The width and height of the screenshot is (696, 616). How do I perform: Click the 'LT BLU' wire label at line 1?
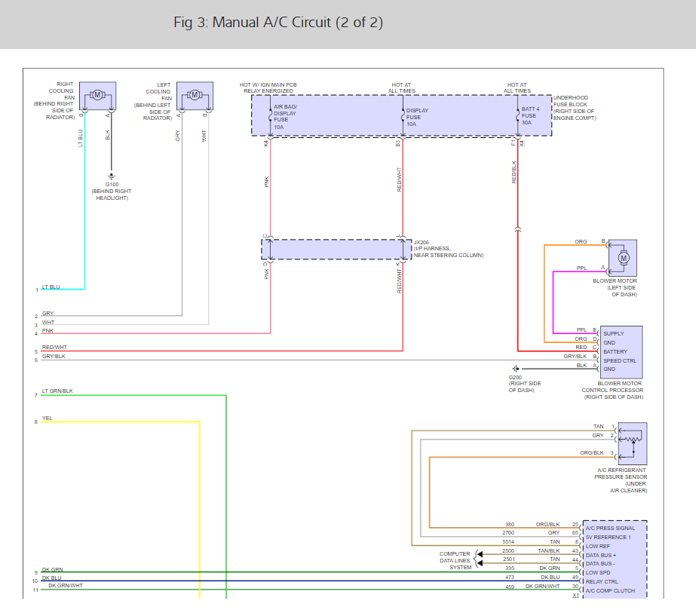(51, 287)
